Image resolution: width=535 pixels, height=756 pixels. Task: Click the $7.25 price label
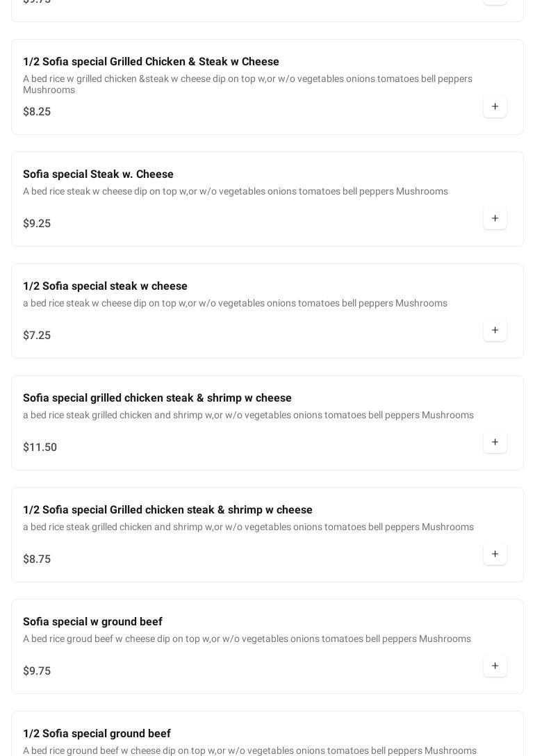click(x=37, y=336)
